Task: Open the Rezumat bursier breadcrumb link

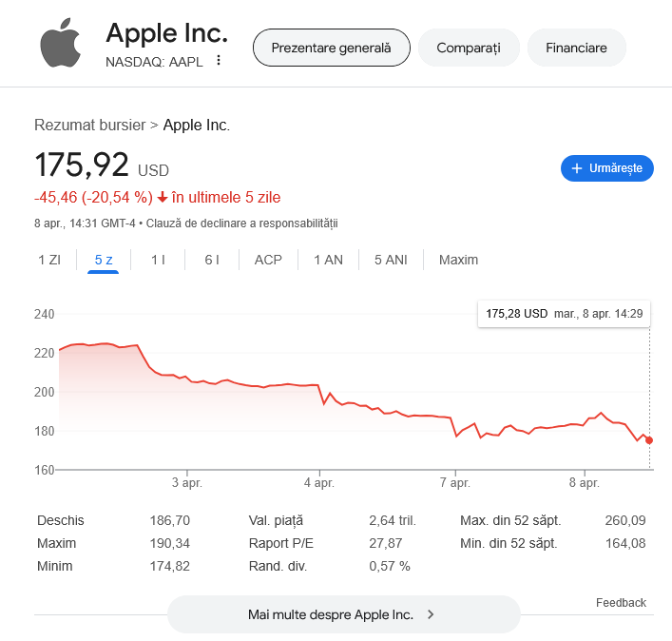Action: click(x=89, y=125)
